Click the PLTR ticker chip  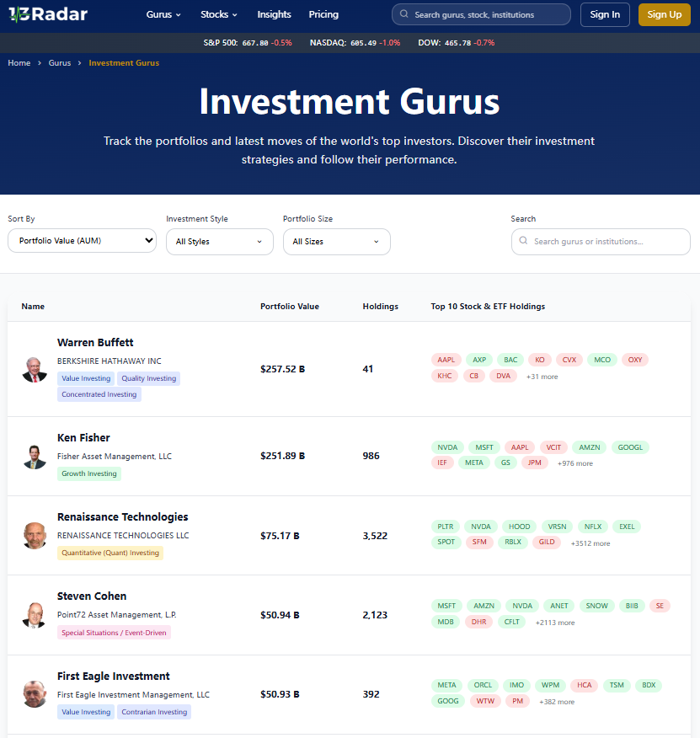446,527
